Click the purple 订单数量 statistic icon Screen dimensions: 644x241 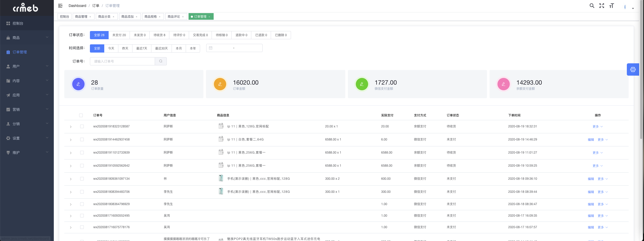[78, 84]
